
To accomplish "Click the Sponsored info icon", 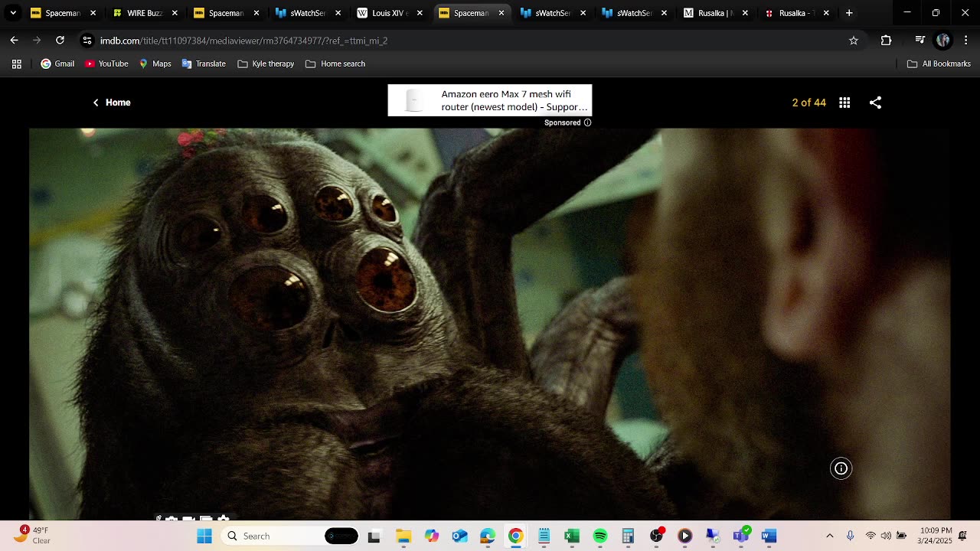I will click(x=587, y=122).
